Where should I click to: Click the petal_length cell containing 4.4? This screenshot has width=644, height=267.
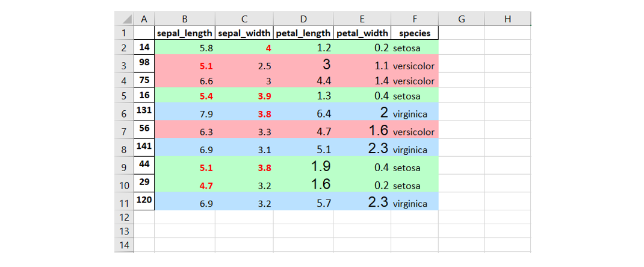303,81
